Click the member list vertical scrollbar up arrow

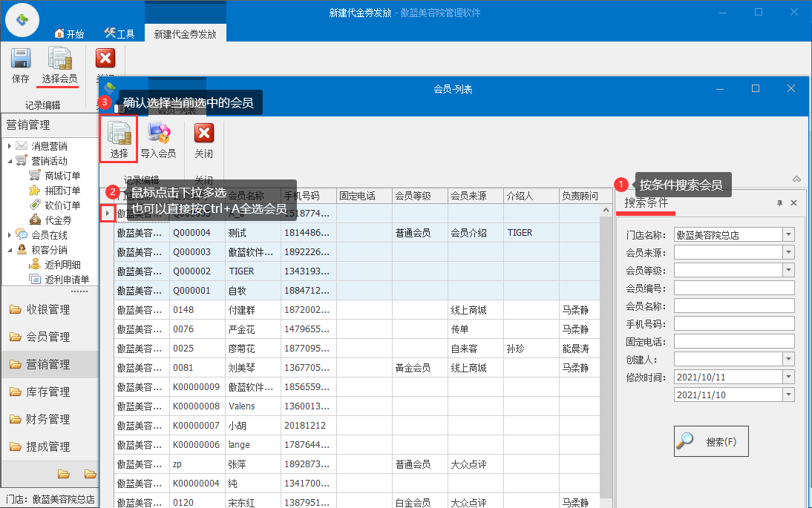pyautogui.click(x=606, y=210)
